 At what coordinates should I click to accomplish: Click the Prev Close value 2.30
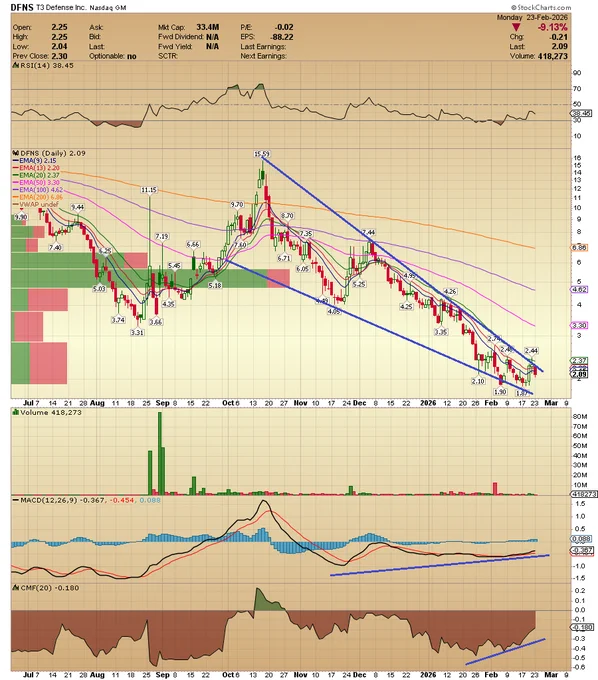pos(59,56)
